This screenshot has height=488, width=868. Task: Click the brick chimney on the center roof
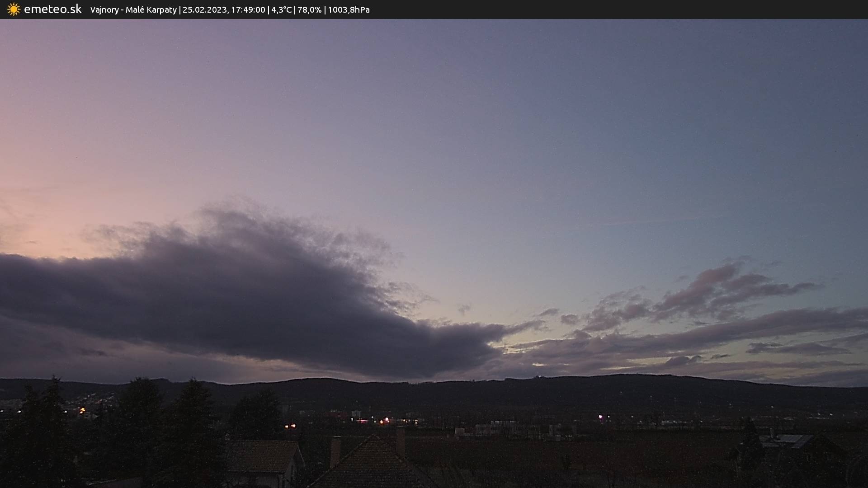click(335, 451)
